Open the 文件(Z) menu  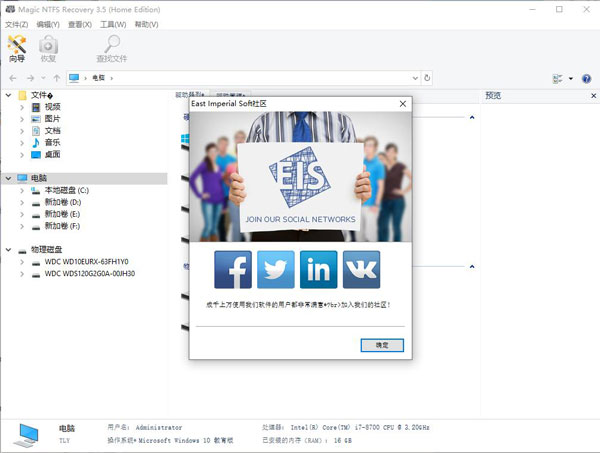coord(16,24)
